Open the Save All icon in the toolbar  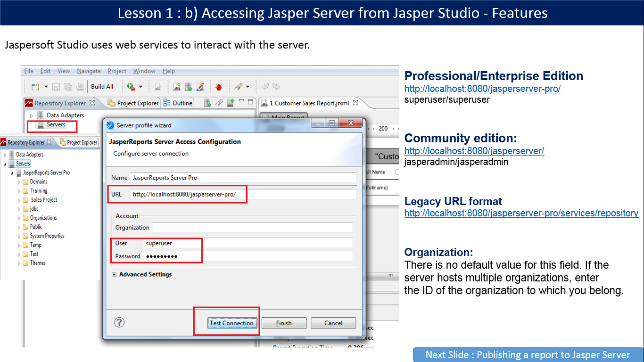tap(68, 87)
